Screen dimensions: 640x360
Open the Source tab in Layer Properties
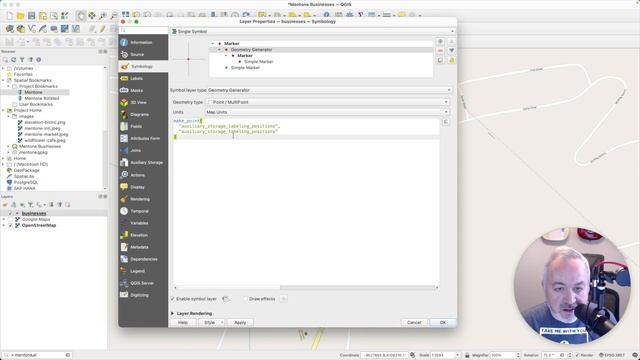[x=143, y=54]
